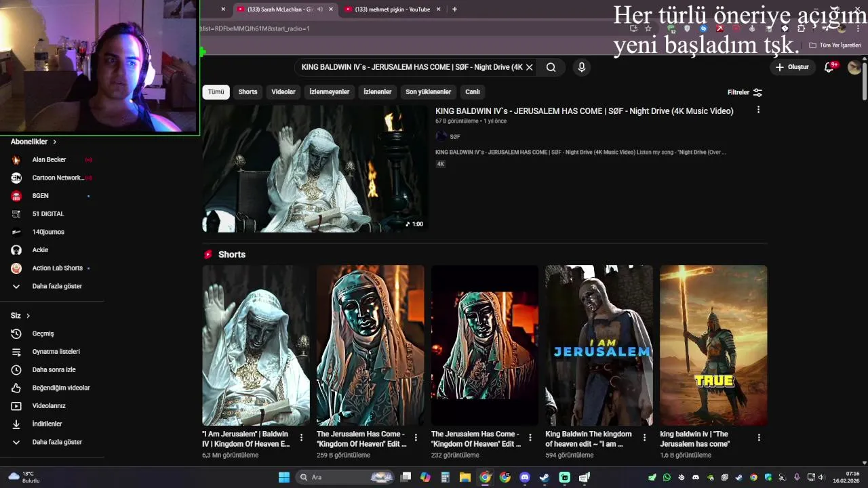Expand subscriptions with Daha fazla göster
868x488 pixels.
click(x=52, y=286)
